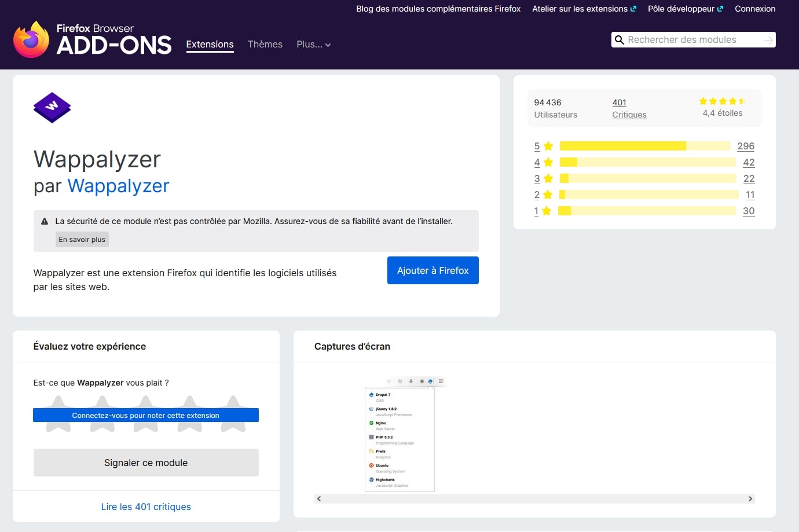Open the Extensions tab
The height and width of the screenshot is (532, 799).
click(210, 45)
